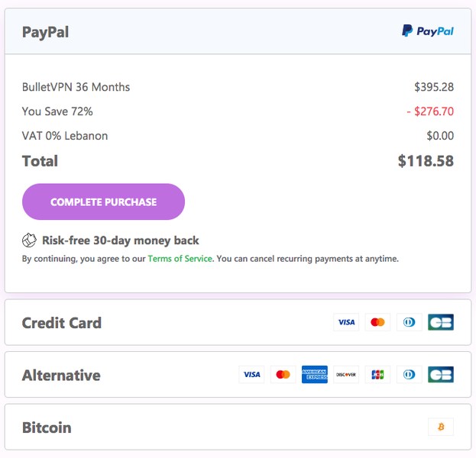Click the JCB icon in Alternative row
Image resolution: width=476 pixels, height=458 pixels.
click(377, 375)
